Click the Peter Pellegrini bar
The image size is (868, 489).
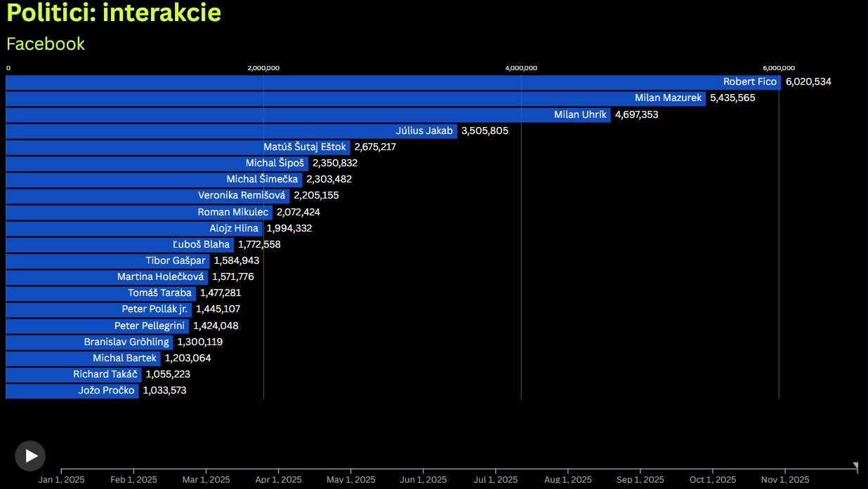(x=97, y=326)
